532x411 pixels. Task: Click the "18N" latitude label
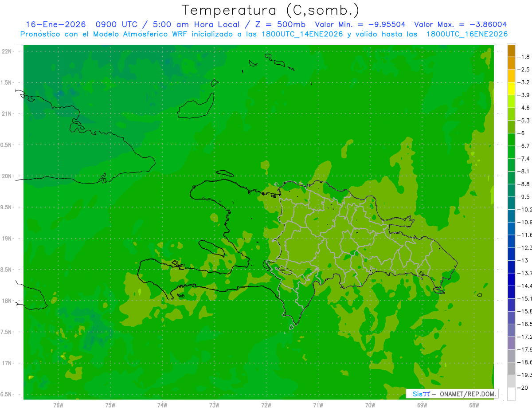tap(7, 301)
